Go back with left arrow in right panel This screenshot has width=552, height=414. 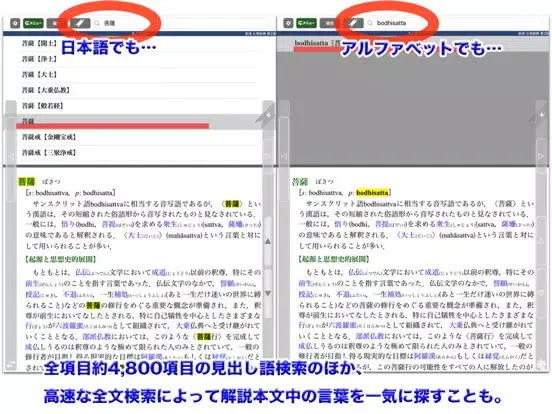click(284, 156)
